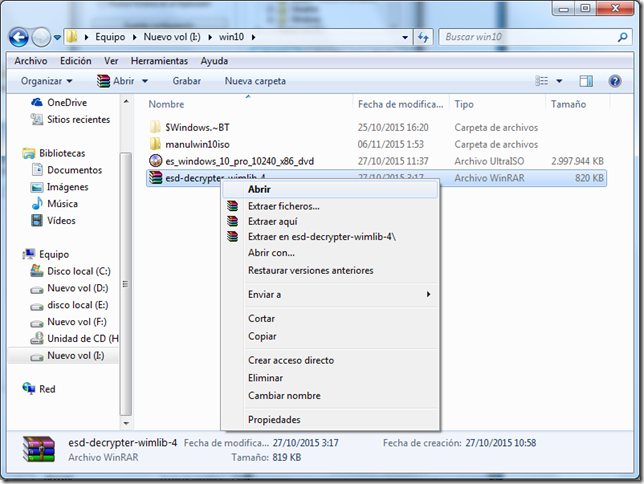Open the recent locations history arrow
Screen dimensions: 644x484
[58, 37]
